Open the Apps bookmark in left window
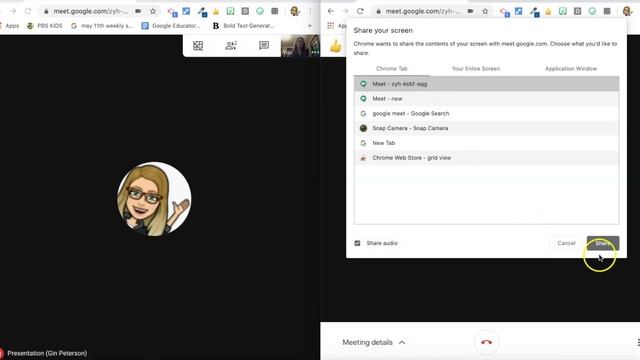 [x=11, y=26]
